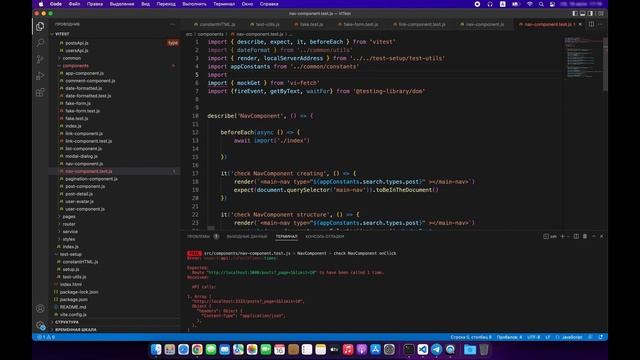Open the Файл menu
The width and height of the screenshot is (640, 360).
click(74, 4)
